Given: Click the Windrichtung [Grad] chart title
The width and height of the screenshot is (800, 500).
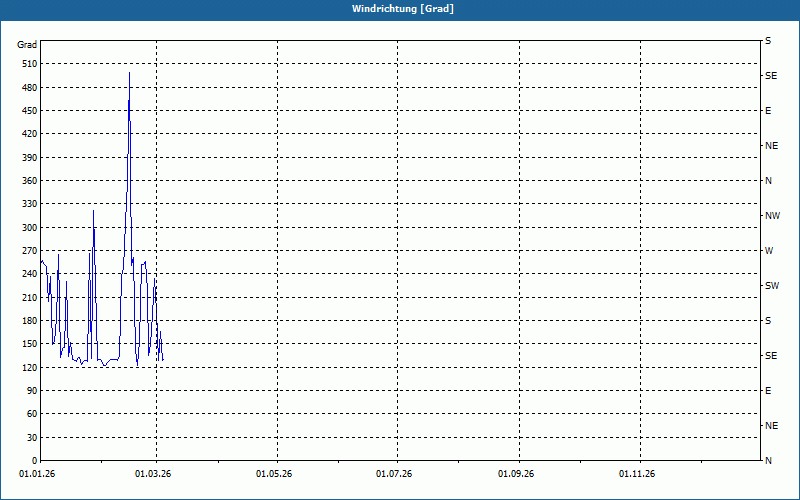Looking at the screenshot, I should (399, 9).
